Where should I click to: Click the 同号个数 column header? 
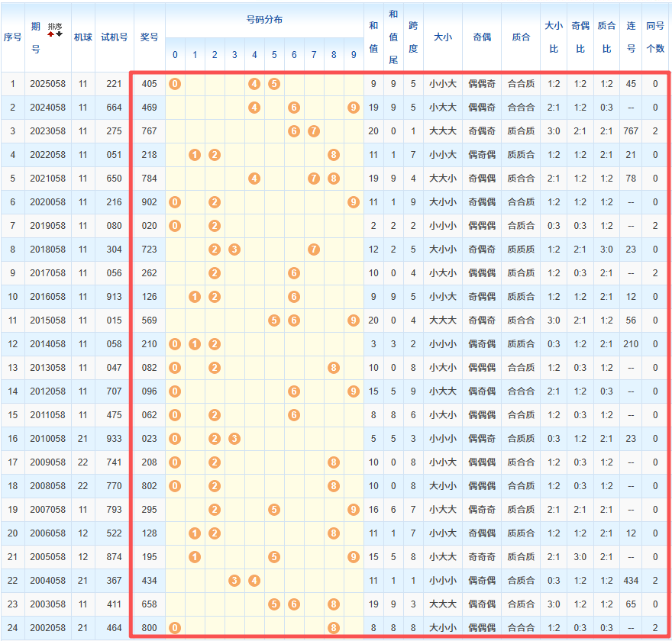654,37
